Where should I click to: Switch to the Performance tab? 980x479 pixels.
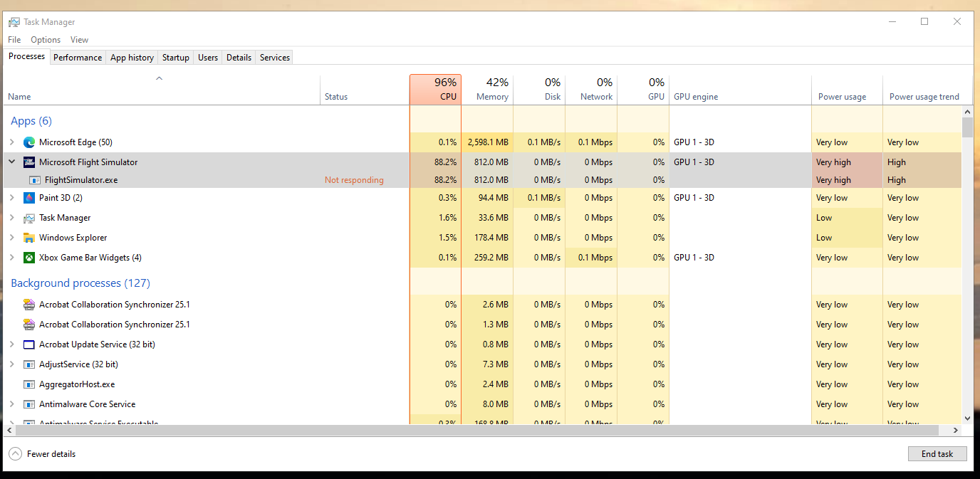(x=77, y=57)
